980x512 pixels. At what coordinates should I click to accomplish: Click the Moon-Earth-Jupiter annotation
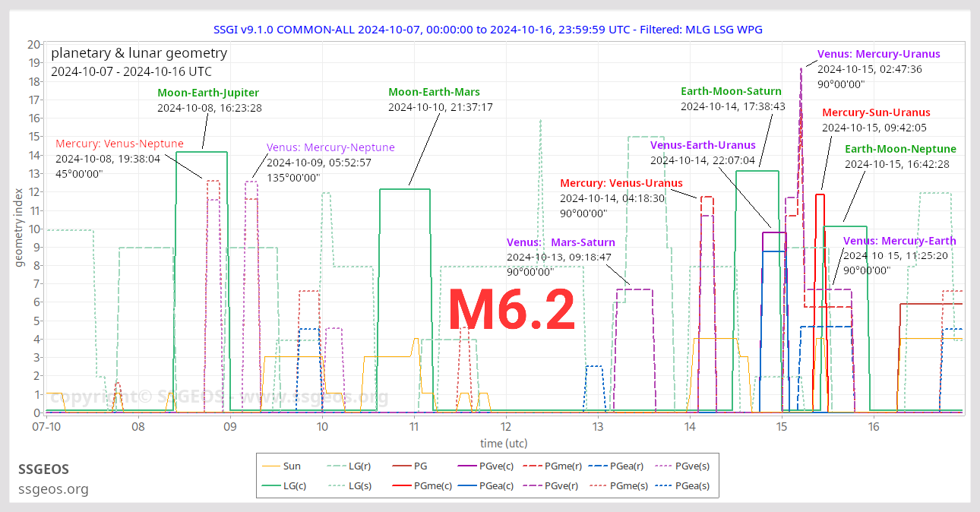(208, 92)
